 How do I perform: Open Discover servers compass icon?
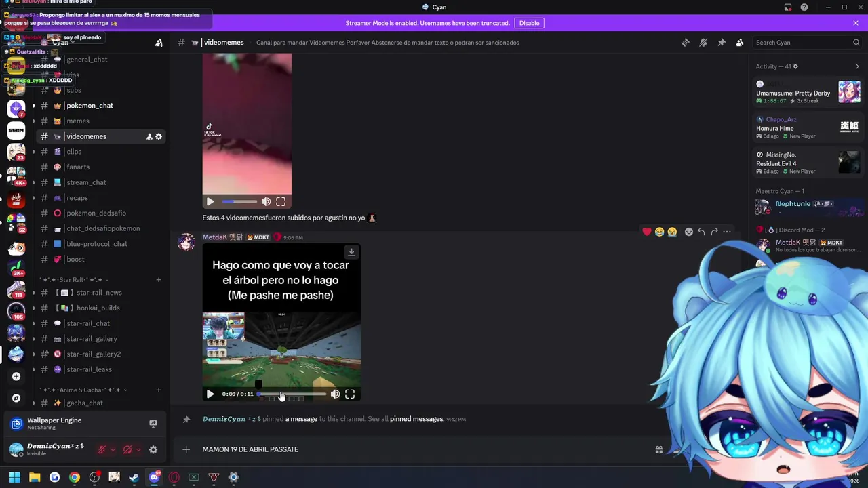16,399
